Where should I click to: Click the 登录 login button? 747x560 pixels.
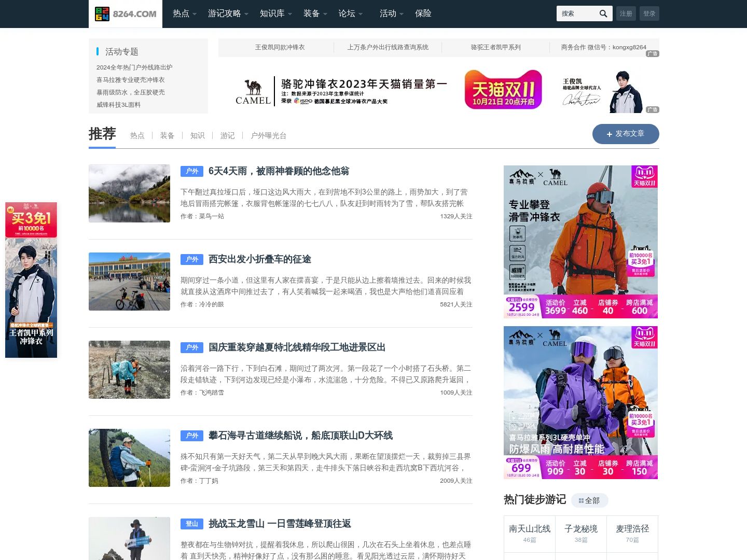coord(649,13)
